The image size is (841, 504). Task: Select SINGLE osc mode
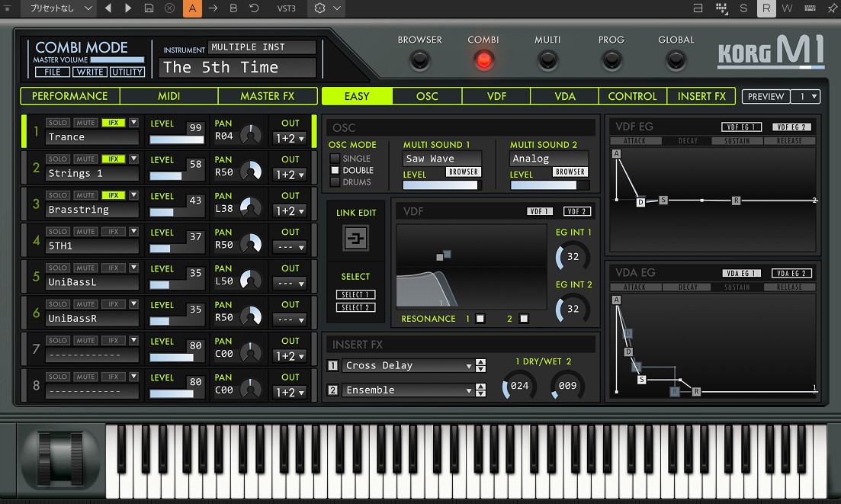(x=335, y=158)
